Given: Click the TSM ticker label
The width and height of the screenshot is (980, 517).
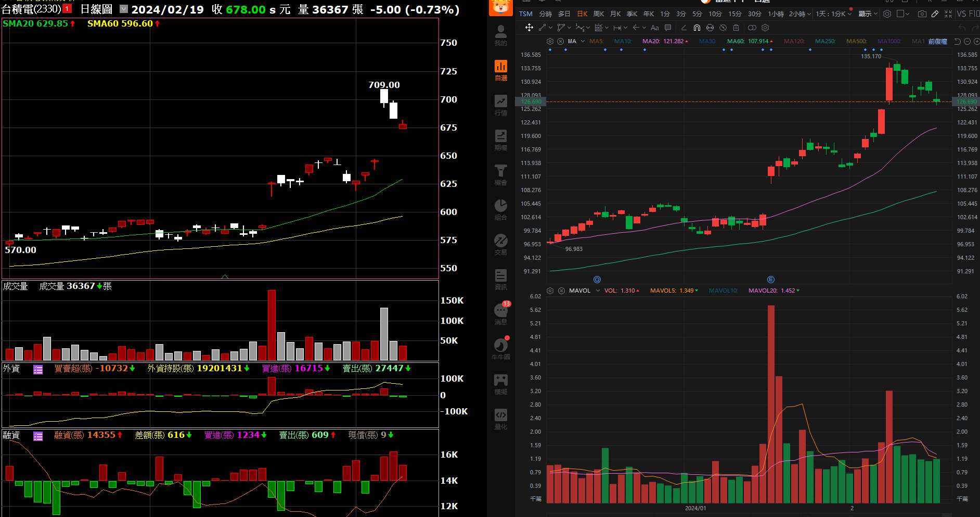Looking at the screenshot, I should [526, 14].
